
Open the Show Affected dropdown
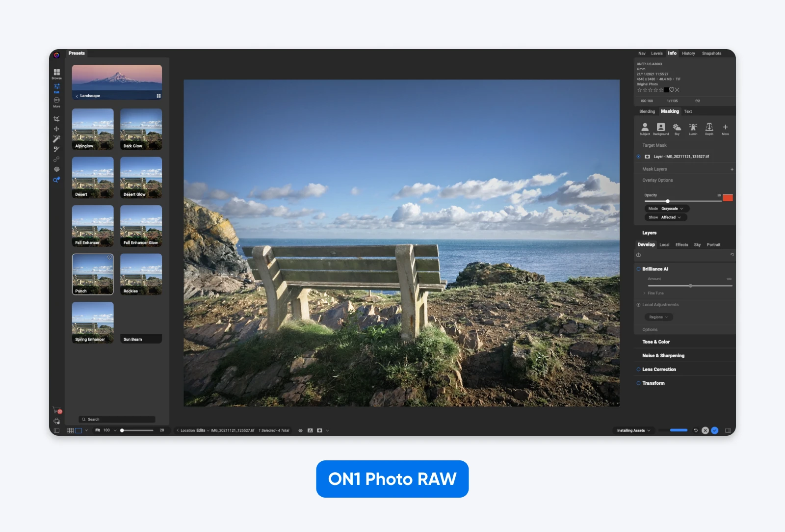666,217
